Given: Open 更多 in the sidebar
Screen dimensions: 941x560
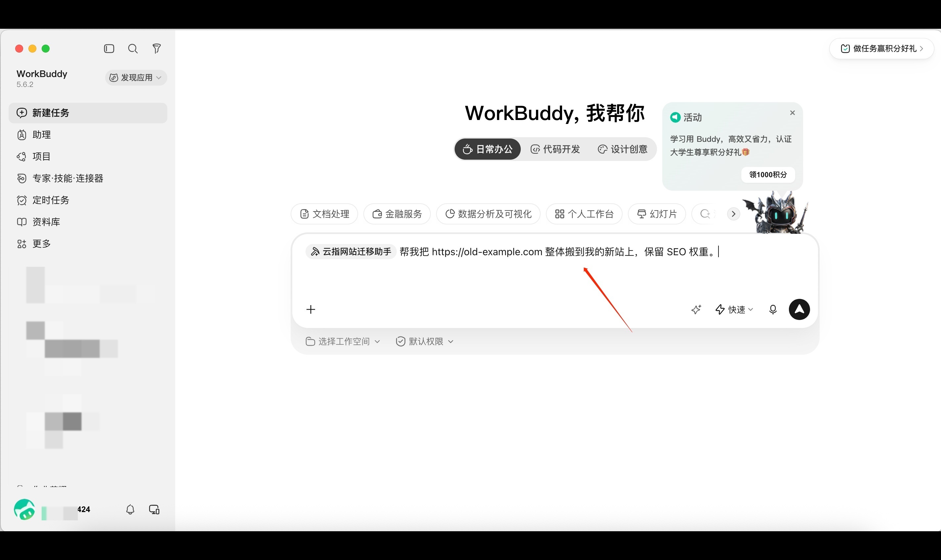Looking at the screenshot, I should [x=88, y=244].
